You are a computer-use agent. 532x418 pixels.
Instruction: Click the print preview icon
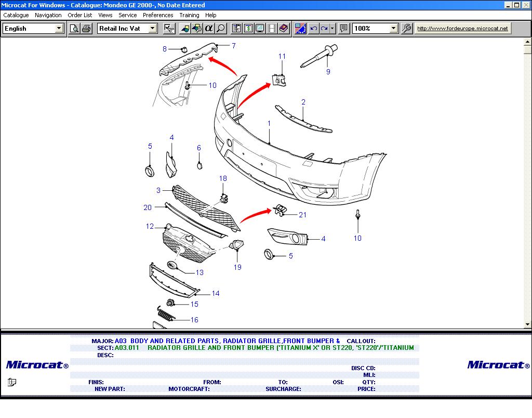(x=74, y=29)
